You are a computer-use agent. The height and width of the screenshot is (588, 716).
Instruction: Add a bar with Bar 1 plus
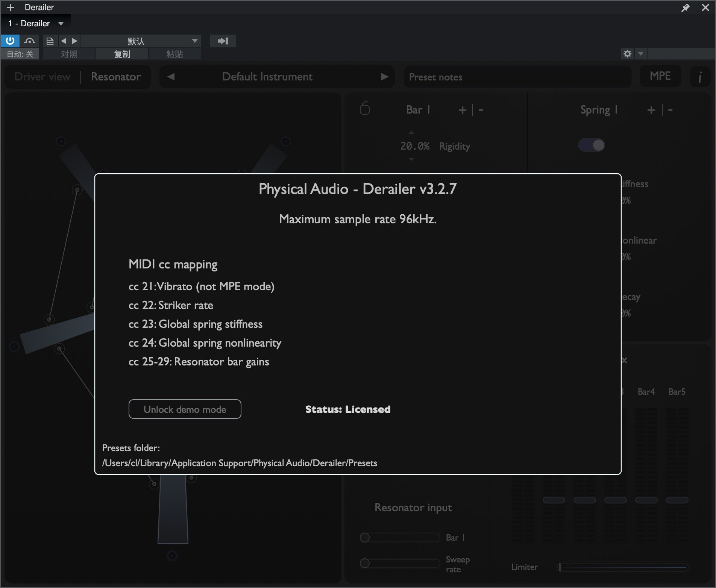click(463, 110)
